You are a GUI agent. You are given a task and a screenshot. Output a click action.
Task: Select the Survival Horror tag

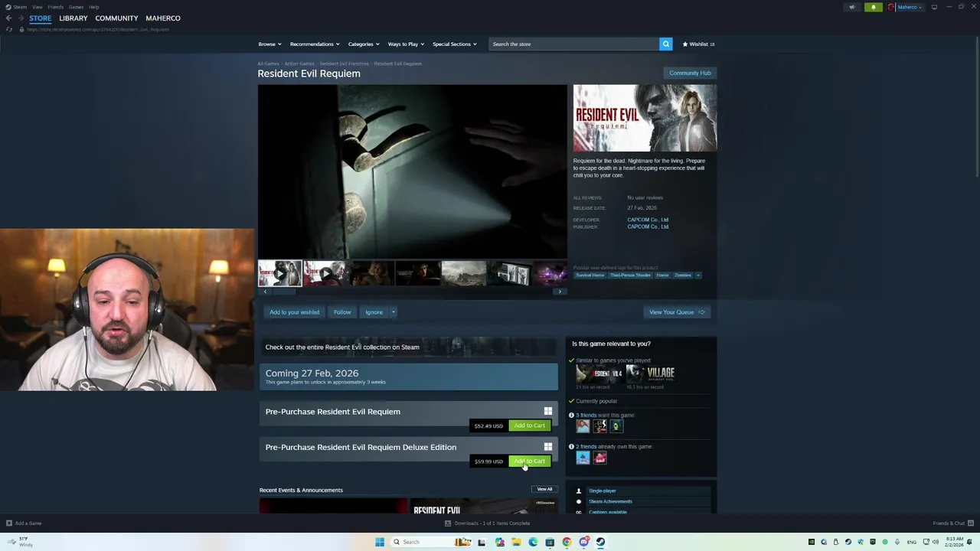(x=590, y=275)
